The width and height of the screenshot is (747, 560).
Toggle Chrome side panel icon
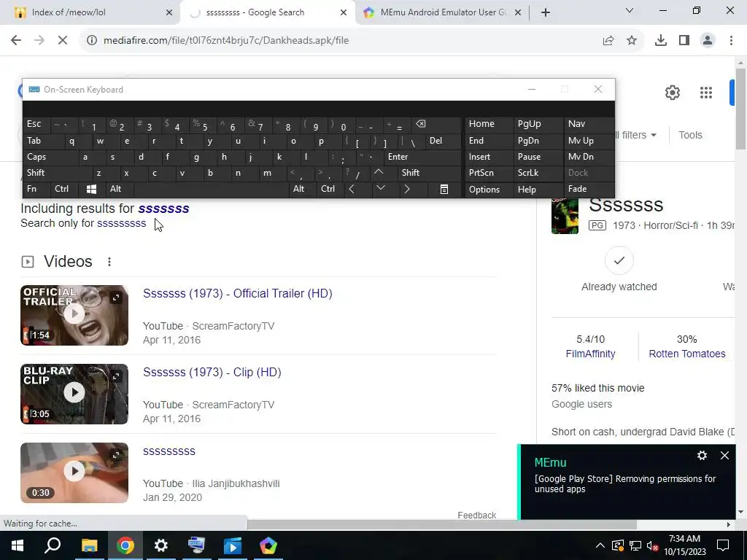[684, 41]
